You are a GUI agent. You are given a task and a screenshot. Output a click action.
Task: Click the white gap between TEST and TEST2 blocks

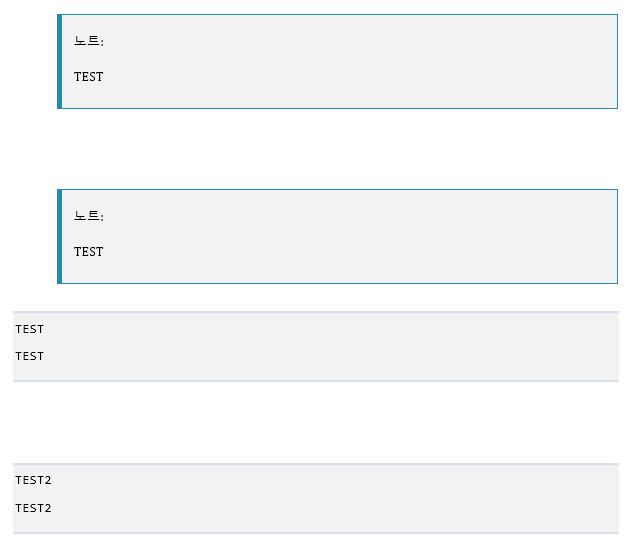pyautogui.click(x=316, y=423)
